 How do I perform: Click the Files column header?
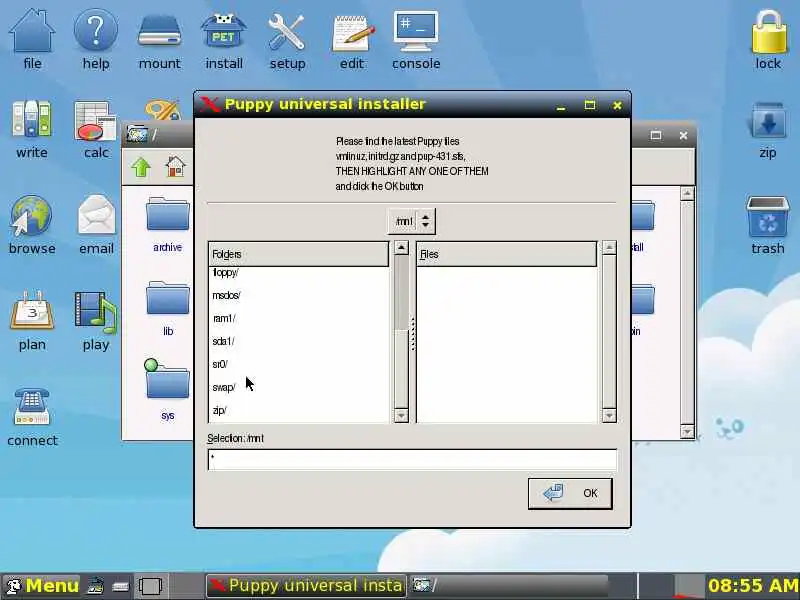(507, 254)
